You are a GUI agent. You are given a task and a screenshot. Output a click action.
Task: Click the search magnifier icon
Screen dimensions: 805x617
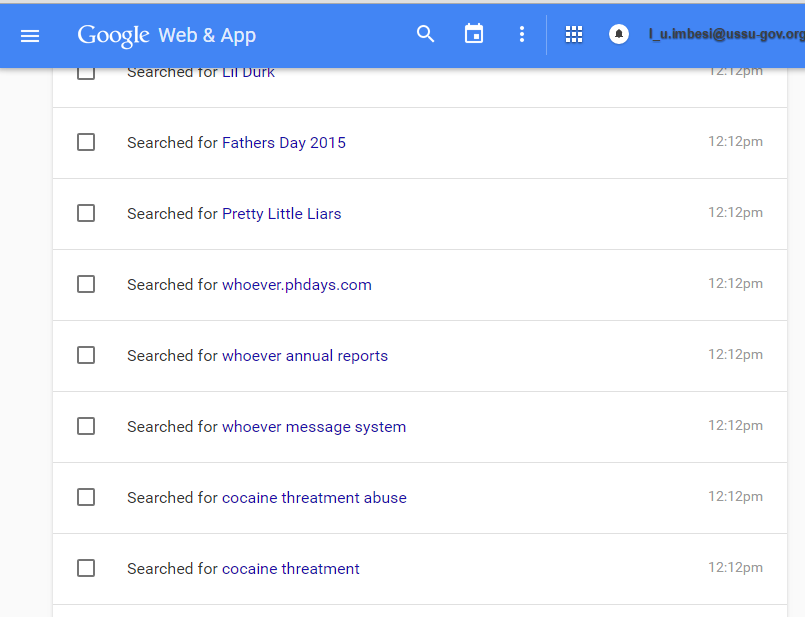click(425, 34)
